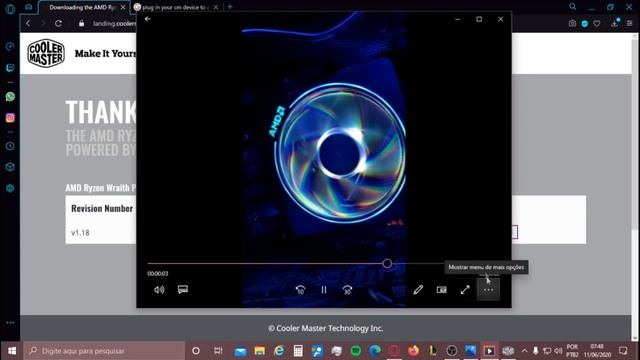This screenshot has height=360, width=640.
Task: Open the taskbar clock and calendar
Action: tap(597, 351)
